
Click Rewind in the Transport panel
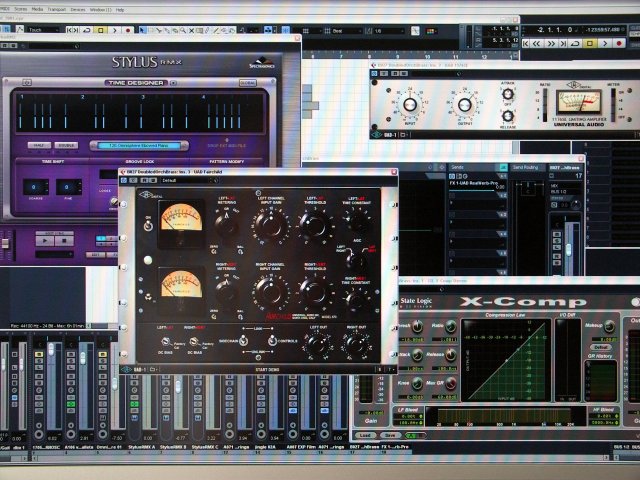point(538,43)
